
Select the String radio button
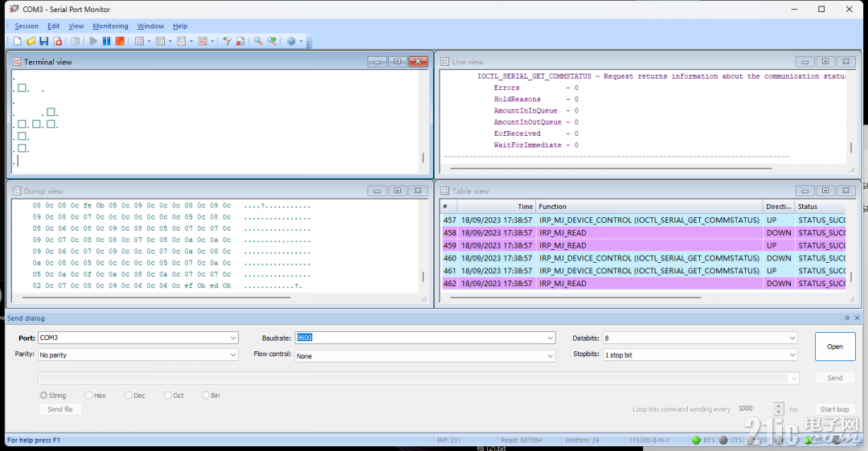(43, 395)
